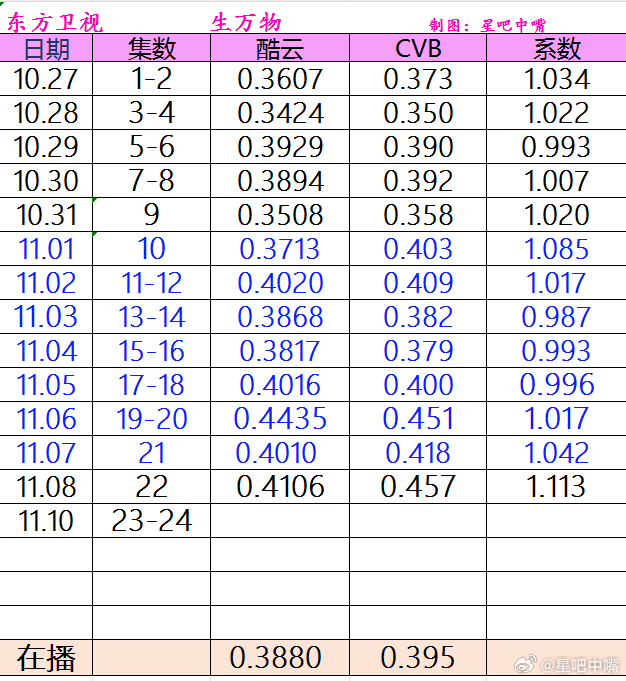Select date cell 11.10

pos(46,520)
